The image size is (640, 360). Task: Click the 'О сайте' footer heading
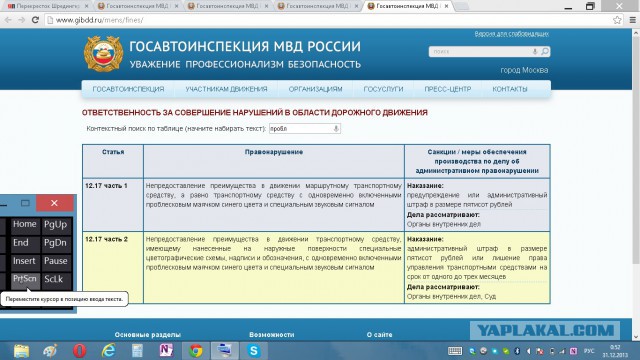tap(380, 335)
